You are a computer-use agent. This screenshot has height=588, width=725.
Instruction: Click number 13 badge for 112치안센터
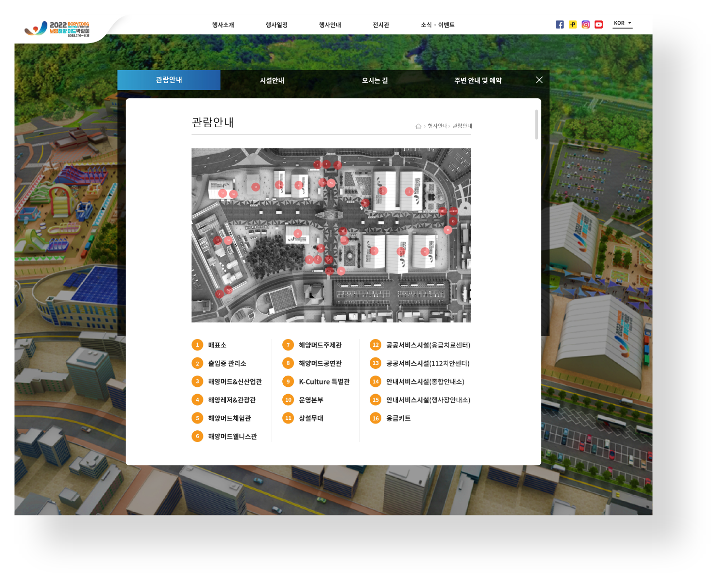pyautogui.click(x=376, y=363)
